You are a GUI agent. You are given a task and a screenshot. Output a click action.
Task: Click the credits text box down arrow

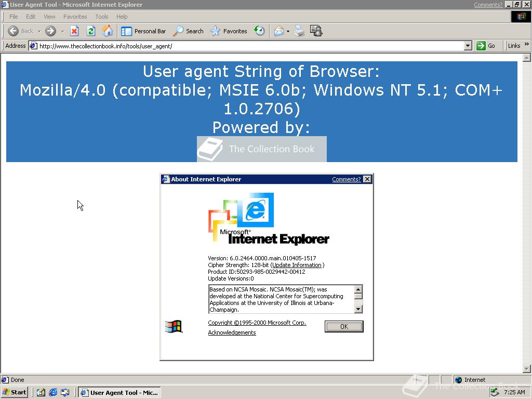click(358, 309)
